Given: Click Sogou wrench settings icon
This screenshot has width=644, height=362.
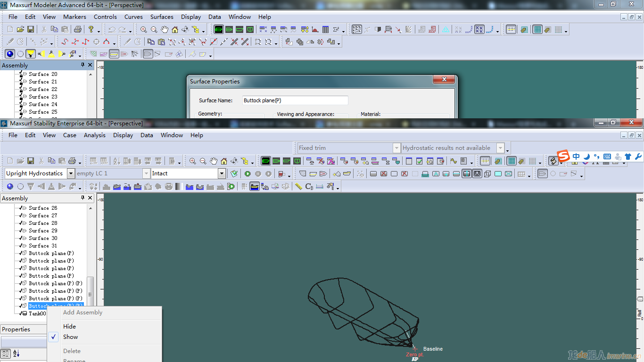Looking at the screenshot, I should pos(638,156).
